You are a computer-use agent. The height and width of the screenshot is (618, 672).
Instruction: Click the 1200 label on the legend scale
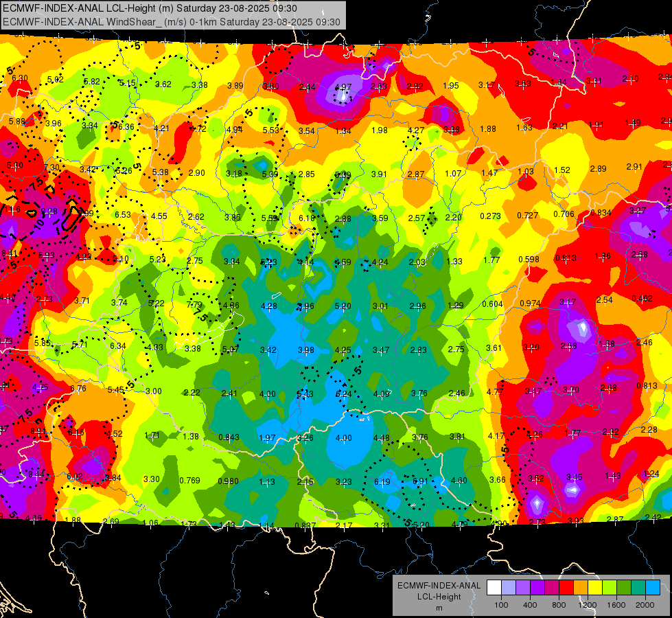click(588, 605)
